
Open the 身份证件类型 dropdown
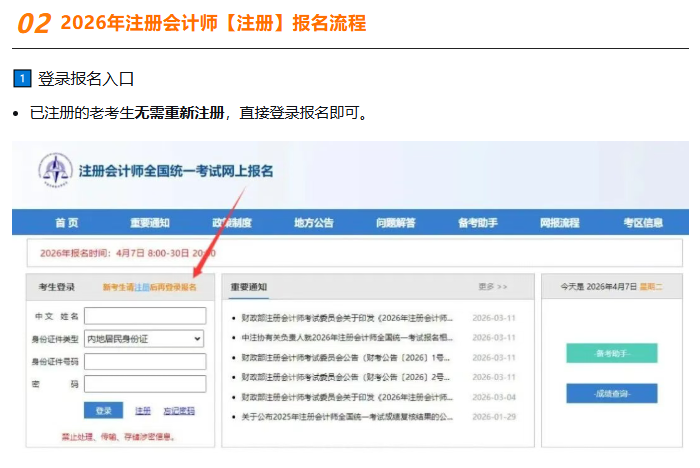coord(144,339)
